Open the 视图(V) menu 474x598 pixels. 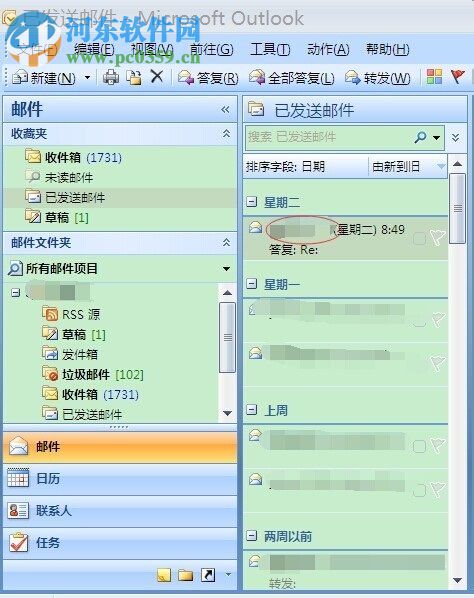point(152,49)
